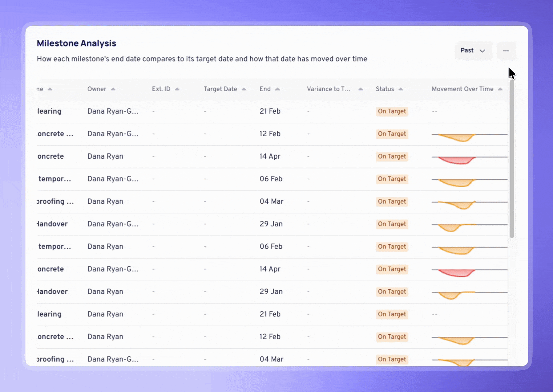Viewport: 553px width, 392px height.
Task: Click the Milestone Analysis title
Action: [77, 43]
